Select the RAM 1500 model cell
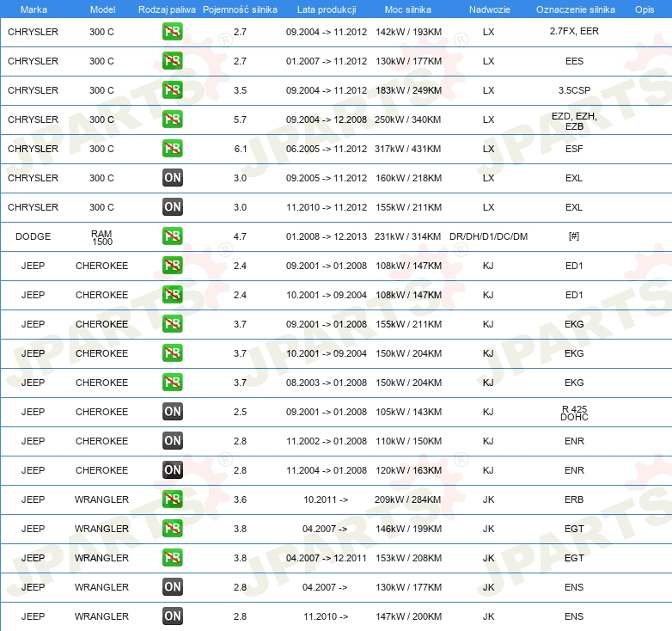The width and height of the screenshot is (672, 631). pyautogui.click(x=101, y=237)
